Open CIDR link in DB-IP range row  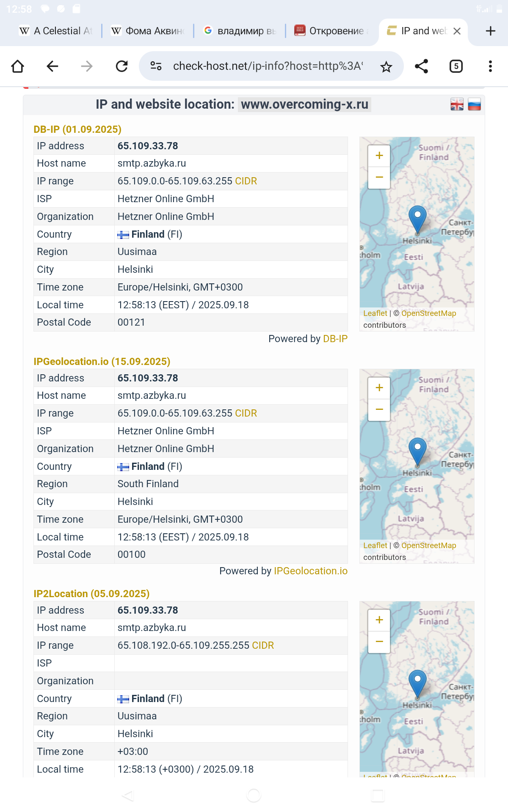246,181
